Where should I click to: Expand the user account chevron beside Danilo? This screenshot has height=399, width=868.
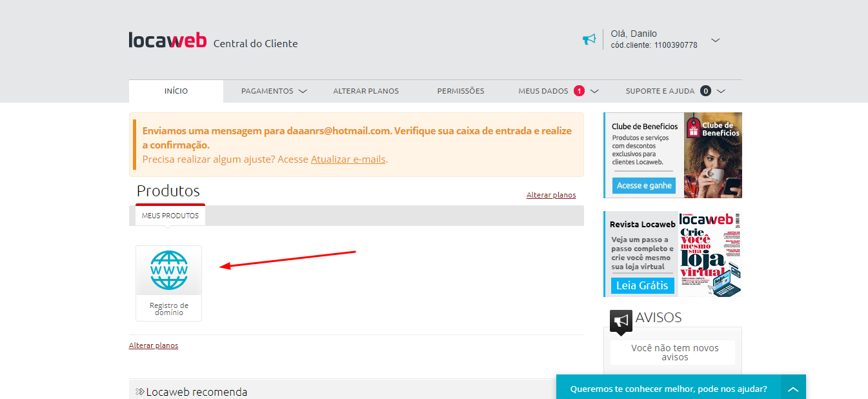click(715, 40)
